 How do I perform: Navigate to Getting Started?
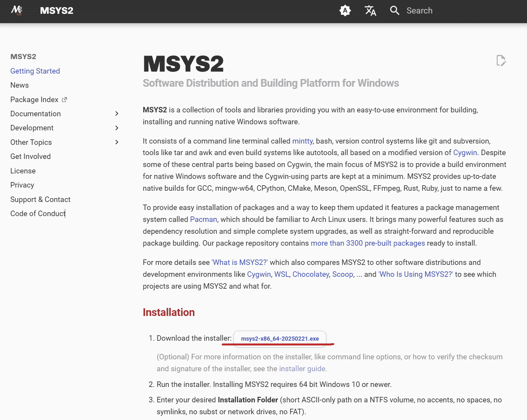tap(35, 71)
